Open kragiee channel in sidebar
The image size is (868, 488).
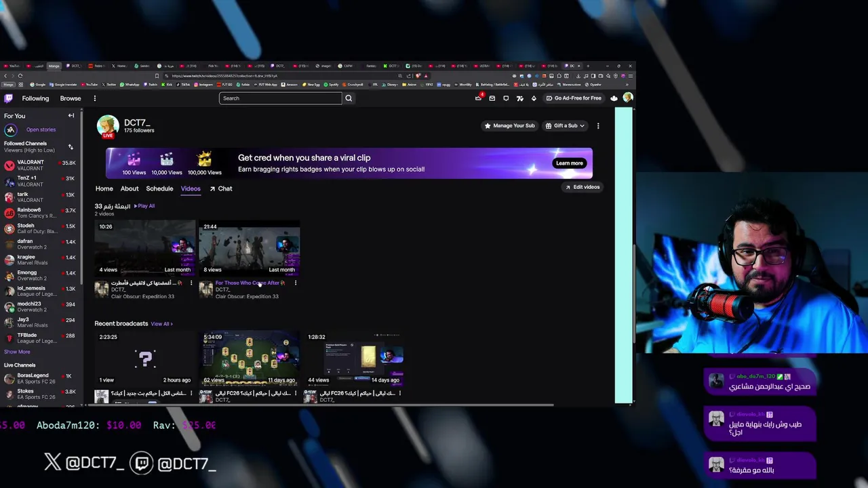(39, 260)
